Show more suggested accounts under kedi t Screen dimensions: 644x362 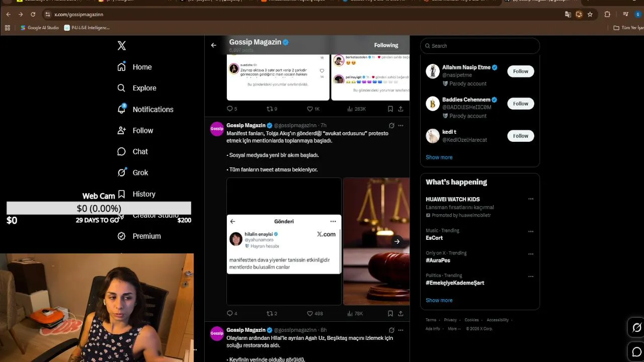pos(439,157)
